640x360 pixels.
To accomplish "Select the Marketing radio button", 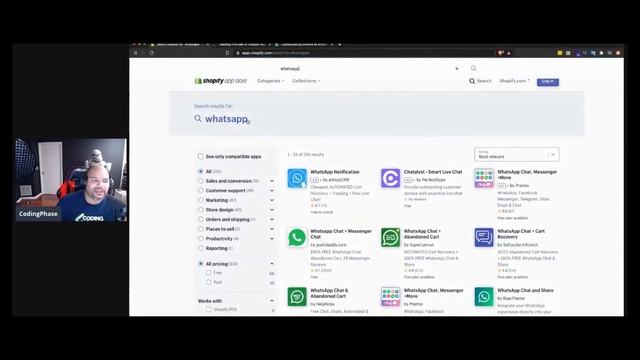I will coord(200,200).
